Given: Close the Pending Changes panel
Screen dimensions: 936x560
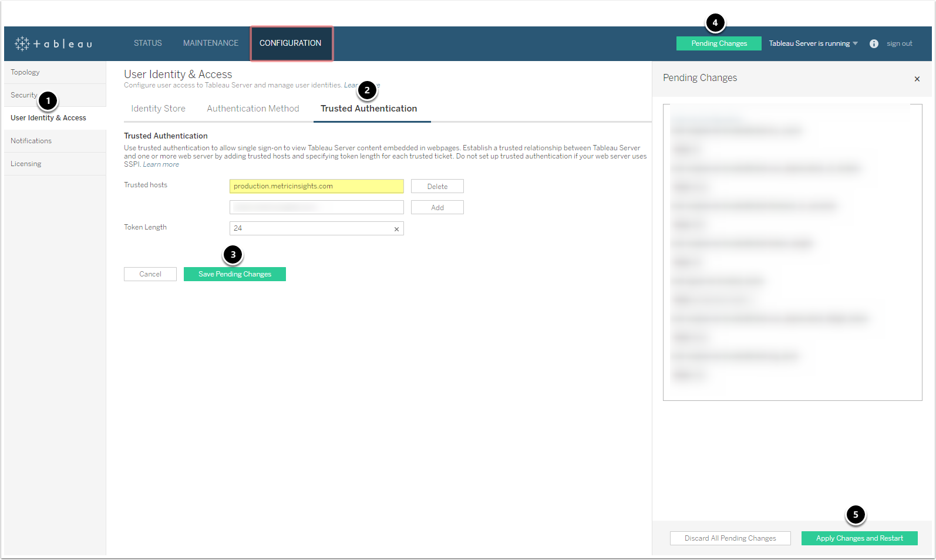Looking at the screenshot, I should pos(917,79).
